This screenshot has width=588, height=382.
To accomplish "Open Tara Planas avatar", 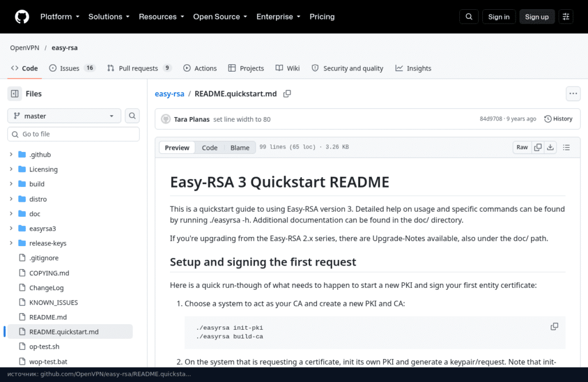I will pos(166,119).
